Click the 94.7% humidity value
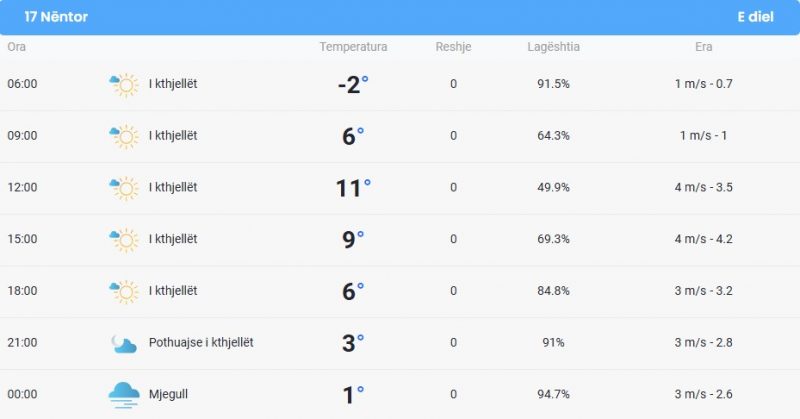 554,394
